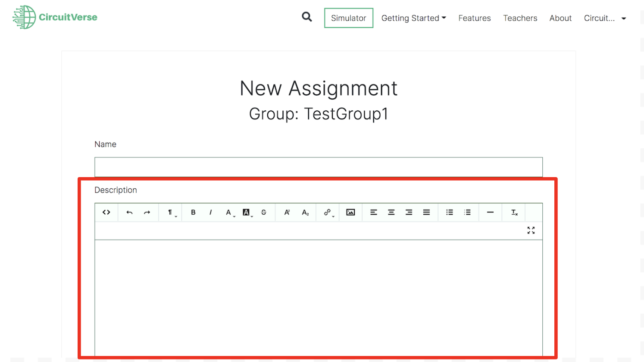Insert a horizontal line
Viewport: 644px width, 362px height.
click(x=490, y=212)
